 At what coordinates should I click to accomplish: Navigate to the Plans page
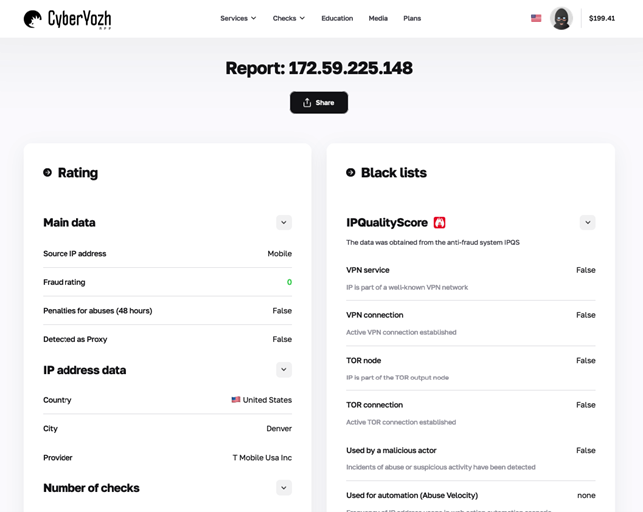pos(412,18)
